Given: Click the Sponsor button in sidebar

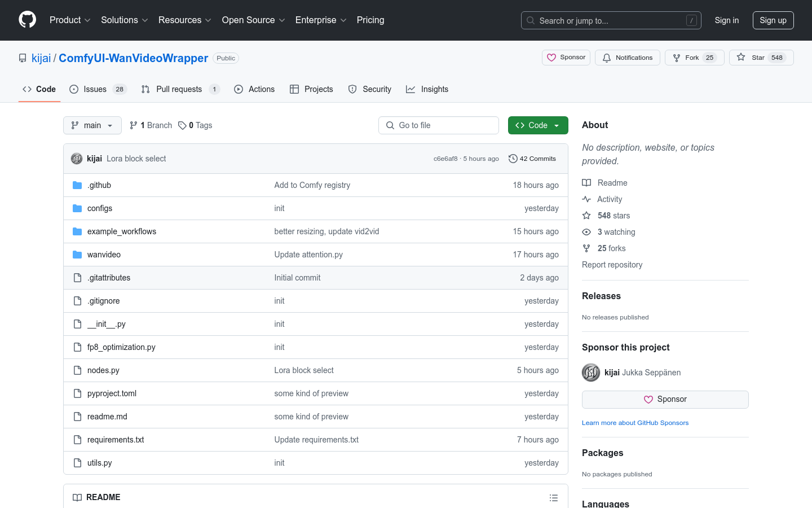Looking at the screenshot, I should (x=665, y=400).
